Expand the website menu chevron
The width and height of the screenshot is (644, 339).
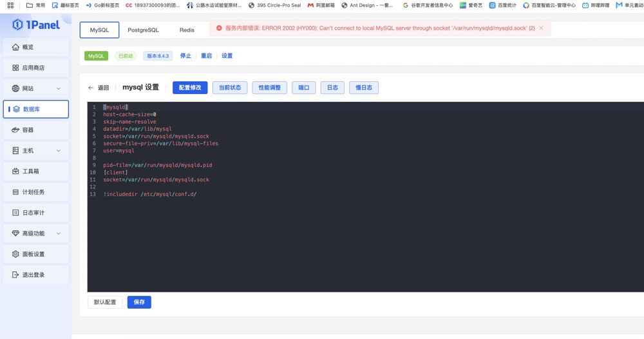(59, 88)
